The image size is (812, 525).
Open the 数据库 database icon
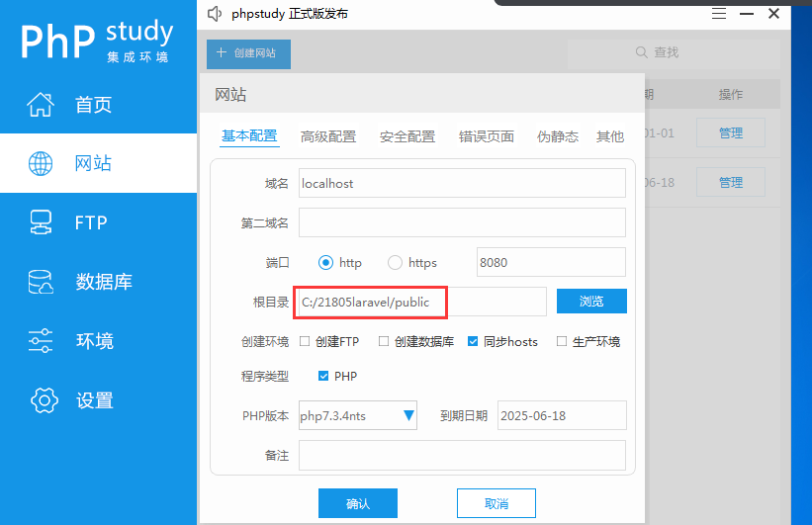click(x=41, y=282)
